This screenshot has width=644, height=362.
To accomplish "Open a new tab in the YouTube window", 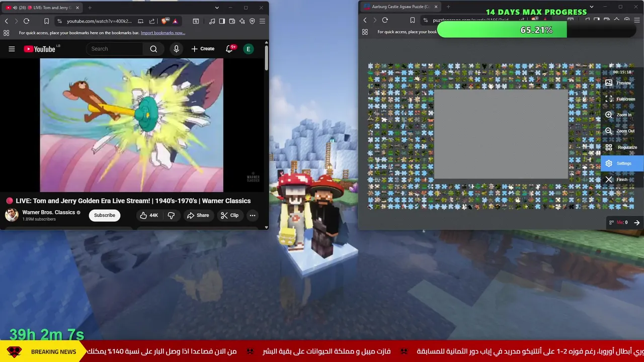I will pyautogui.click(x=90, y=8).
